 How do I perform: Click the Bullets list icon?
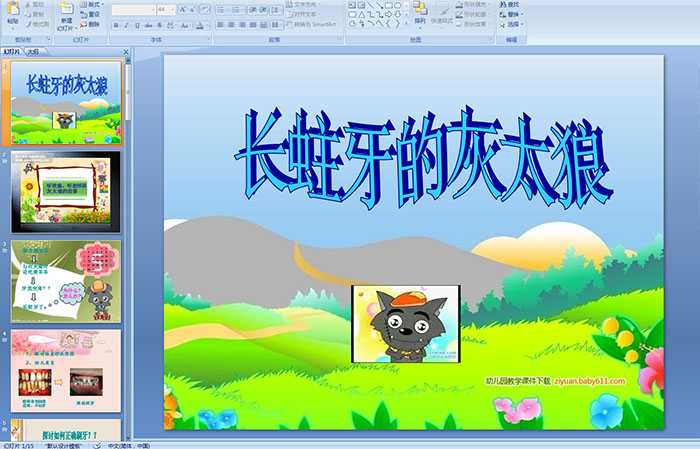[222, 10]
